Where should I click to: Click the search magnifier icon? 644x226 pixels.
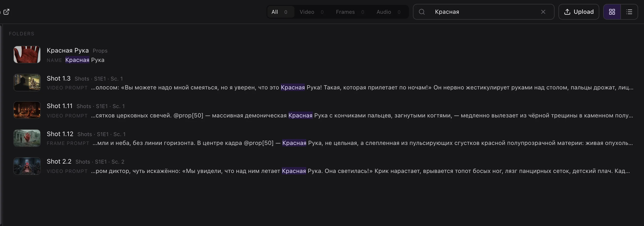422,12
